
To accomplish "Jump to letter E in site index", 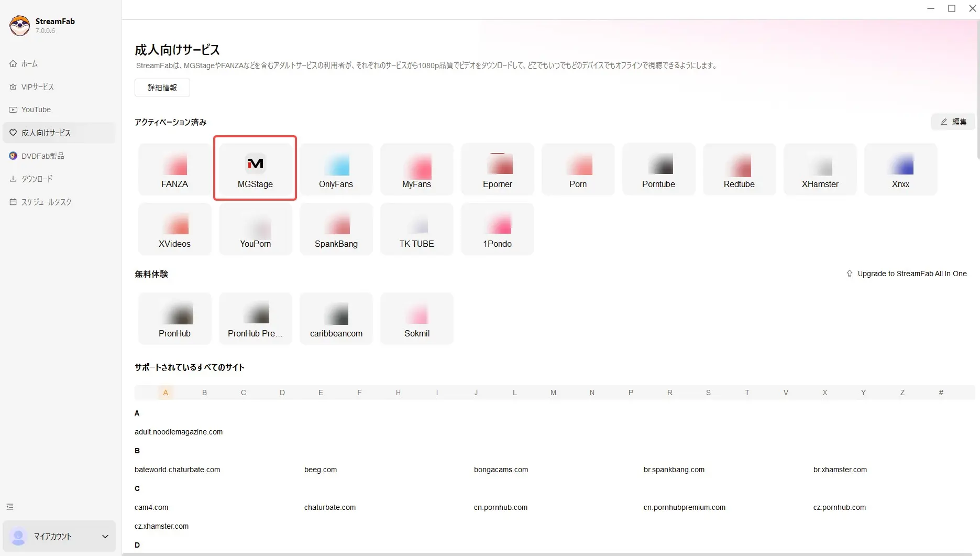I will [321, 393].
